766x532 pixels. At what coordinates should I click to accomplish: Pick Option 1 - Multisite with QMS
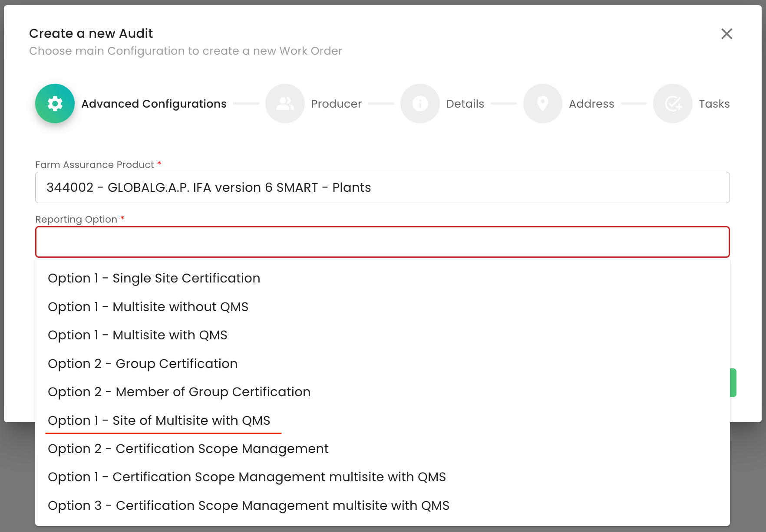tap(383, 335)
